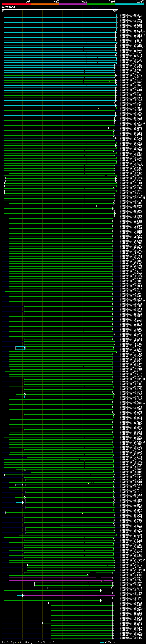The image size is (146, 644).
Task: Click UniRef100_P93022-3 label
Action: 132,379
